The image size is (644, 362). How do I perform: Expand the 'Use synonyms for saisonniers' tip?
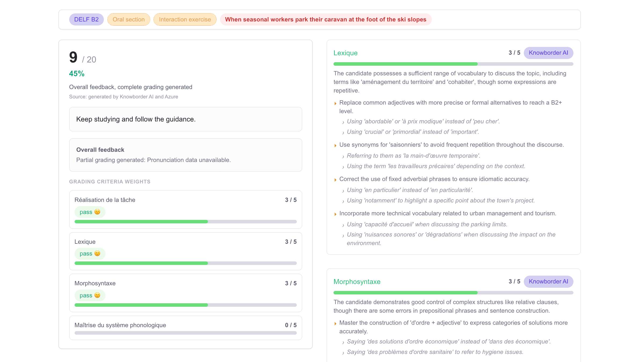(335, 145)
